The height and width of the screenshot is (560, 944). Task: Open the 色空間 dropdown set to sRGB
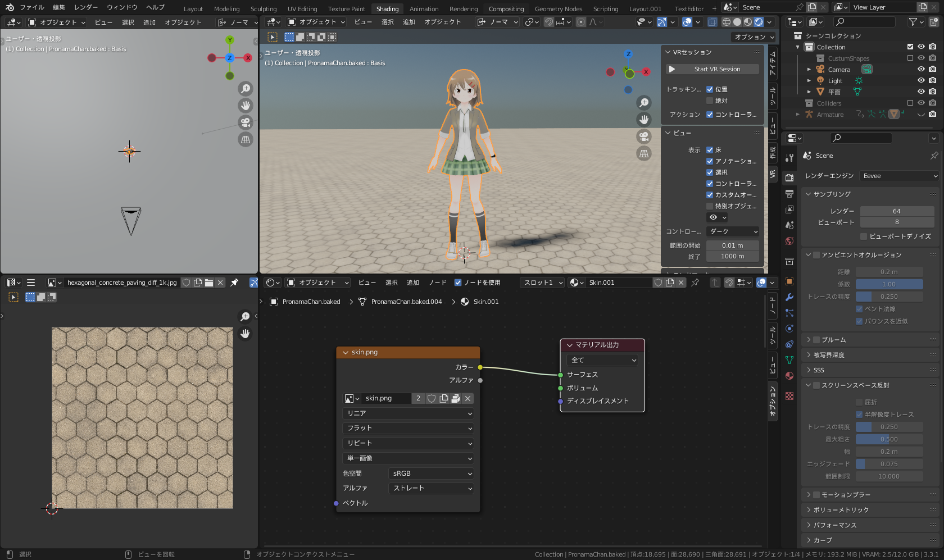coord(430,473)
